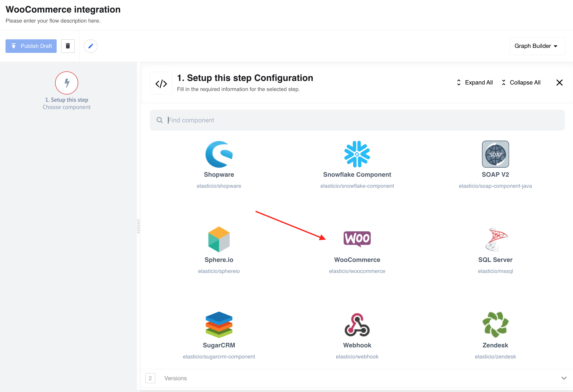The width and height of the screenshot is (573, 392).
Task: Click the Publish Draft button
Action: pos(31,46)
